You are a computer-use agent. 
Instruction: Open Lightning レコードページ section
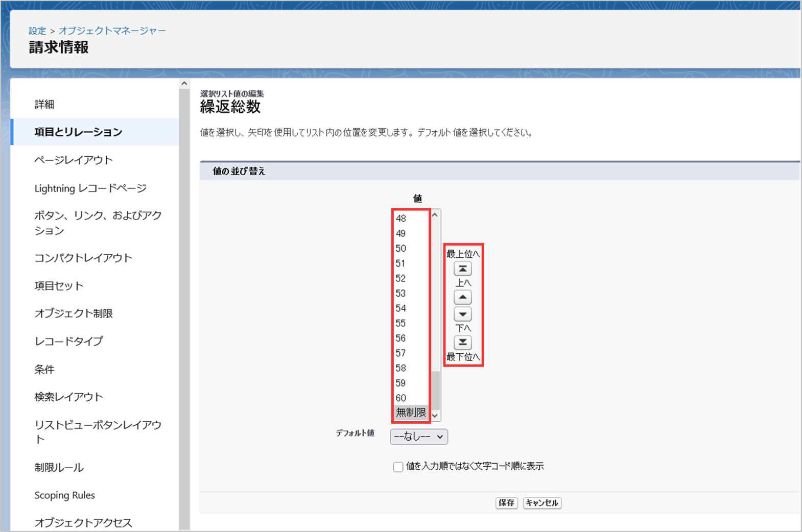click(x=90, y=188)
